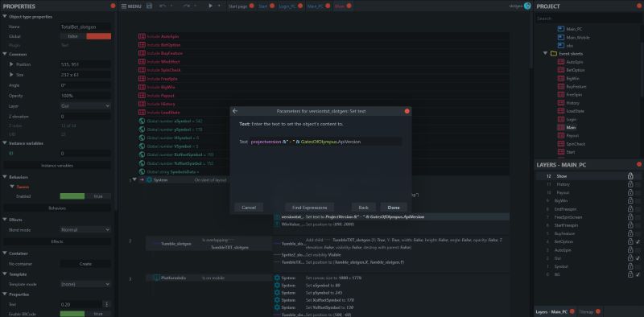Click the save project icon
The width and height of the screenshot is (644, 317).
149,6
